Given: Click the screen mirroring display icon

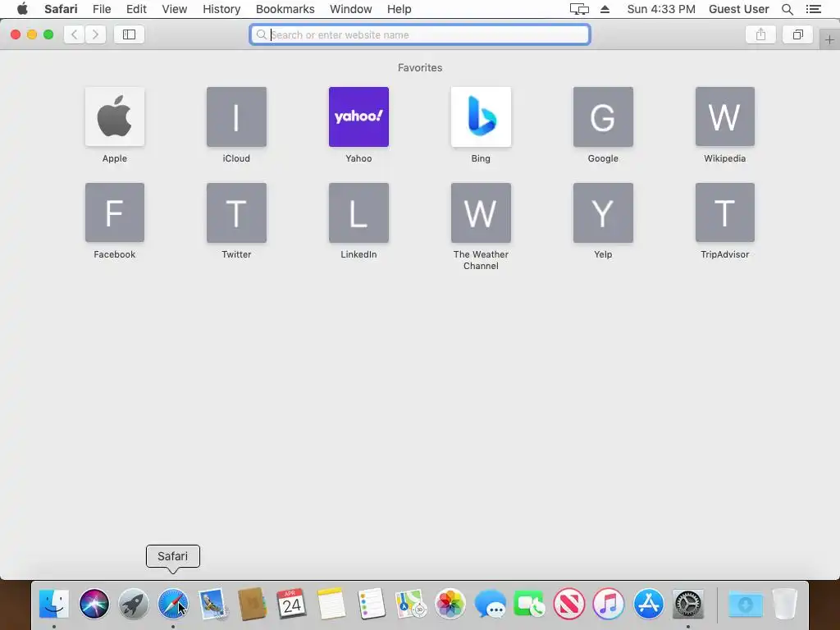Looking at the screenshot, I should [579, 9].
